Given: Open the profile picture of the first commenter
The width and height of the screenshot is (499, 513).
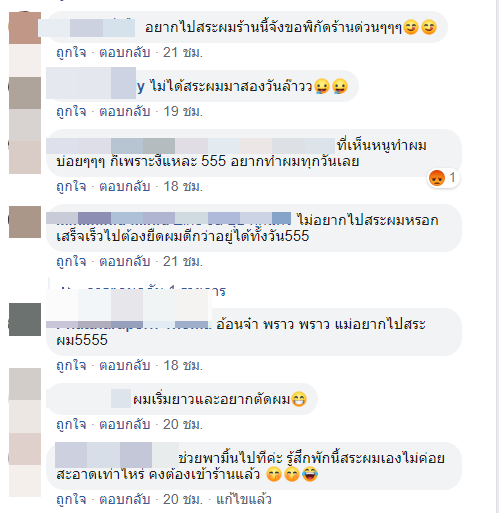Looking at the screenshot, I should click(25, 28).
